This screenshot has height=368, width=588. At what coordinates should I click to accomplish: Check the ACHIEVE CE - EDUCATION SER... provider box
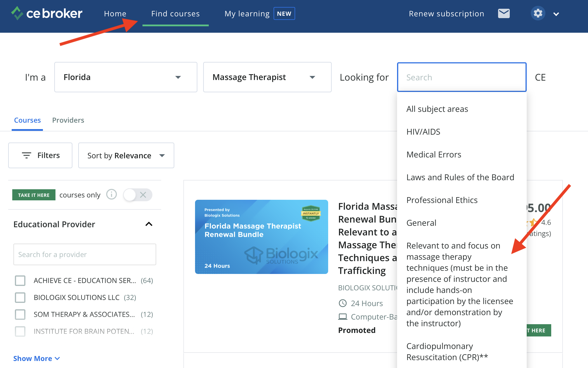[20, 281]
